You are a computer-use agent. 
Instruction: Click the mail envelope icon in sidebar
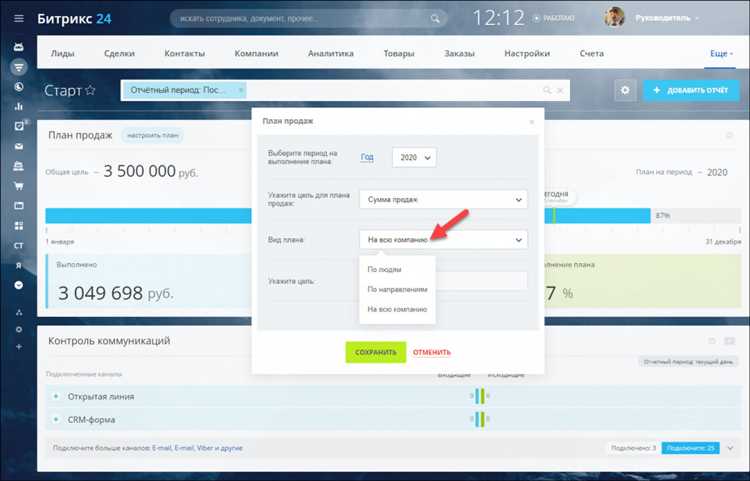point(19,146)
